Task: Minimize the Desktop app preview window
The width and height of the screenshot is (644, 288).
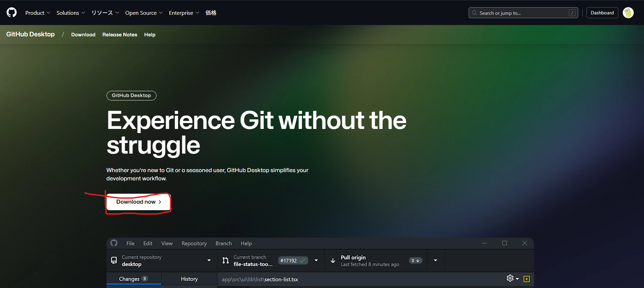Action: click(x=484, y=243)
